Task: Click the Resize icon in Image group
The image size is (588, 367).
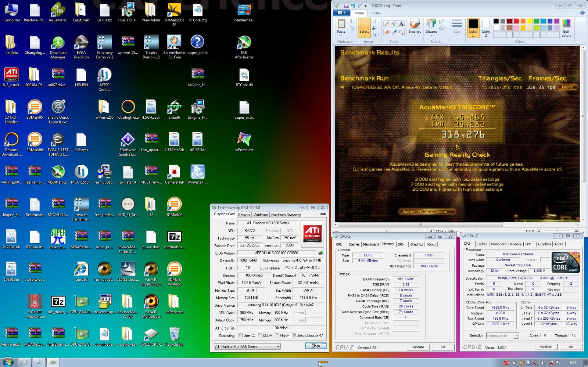Action: [374, 28]
